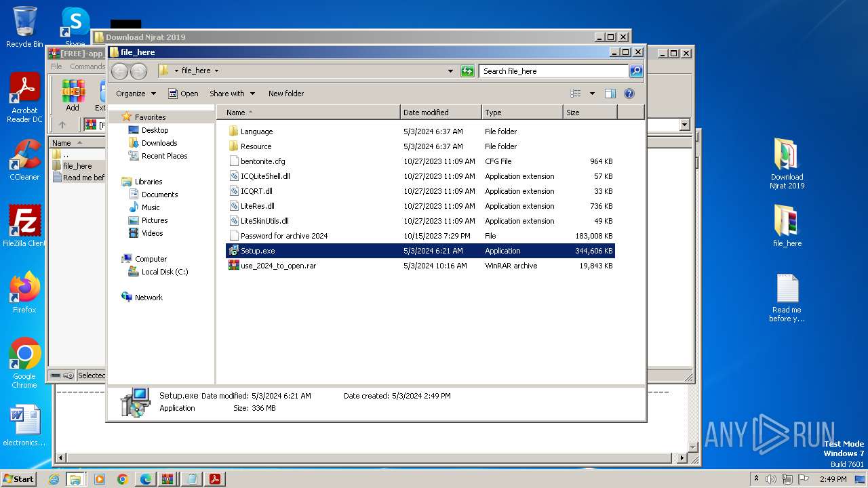
Task: Click Open in Explorer toolbar
Action: (x=183, y=94)
